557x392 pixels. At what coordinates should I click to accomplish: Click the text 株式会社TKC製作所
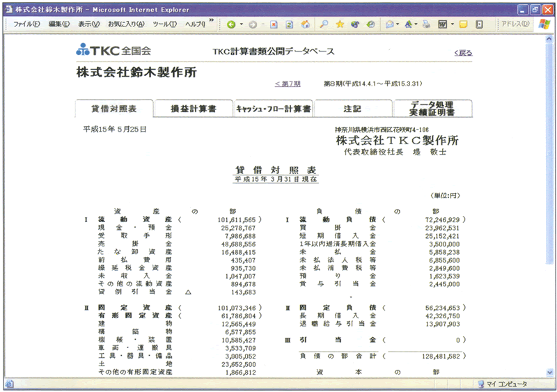pos(397,141)
